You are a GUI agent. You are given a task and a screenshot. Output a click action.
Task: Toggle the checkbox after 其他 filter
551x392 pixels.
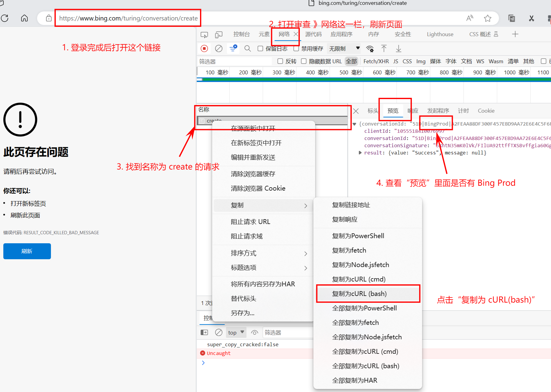pos(543,61)
